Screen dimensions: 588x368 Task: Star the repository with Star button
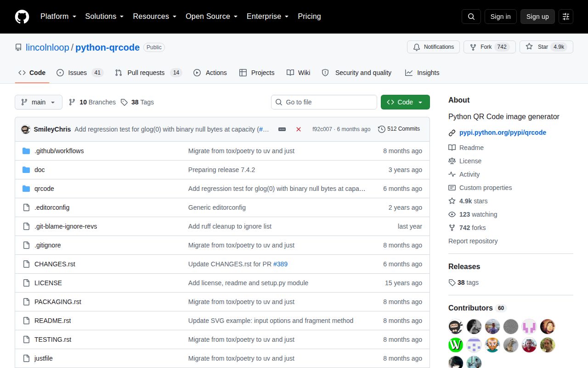coord(546,47)
